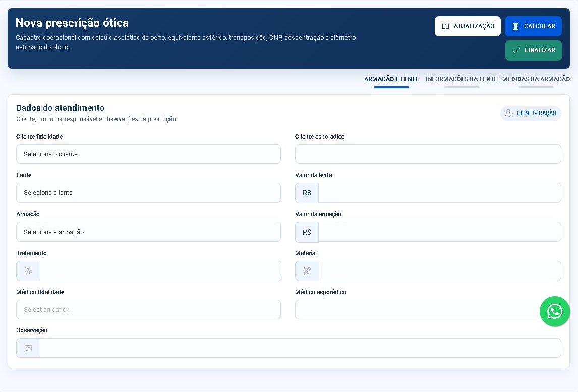Image resolution: width=578 pixels, height=392 pixels.
Task: Click the 'Cliente fidelidade' label
Action: point(39,136)
